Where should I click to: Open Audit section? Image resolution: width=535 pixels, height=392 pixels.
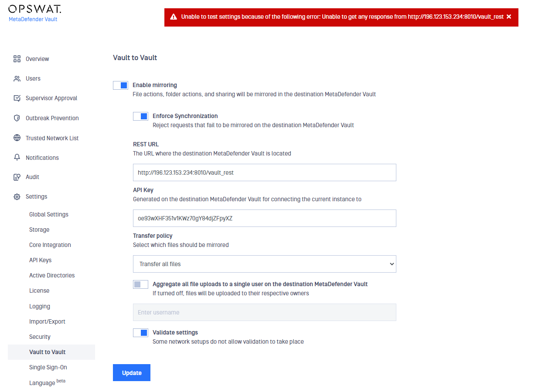click(x=32, y=177)
